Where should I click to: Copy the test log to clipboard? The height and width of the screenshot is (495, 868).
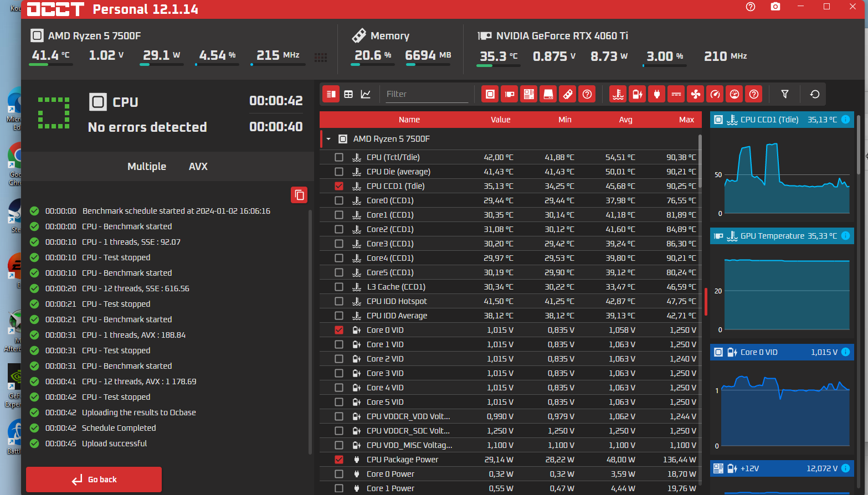point(299,195)
